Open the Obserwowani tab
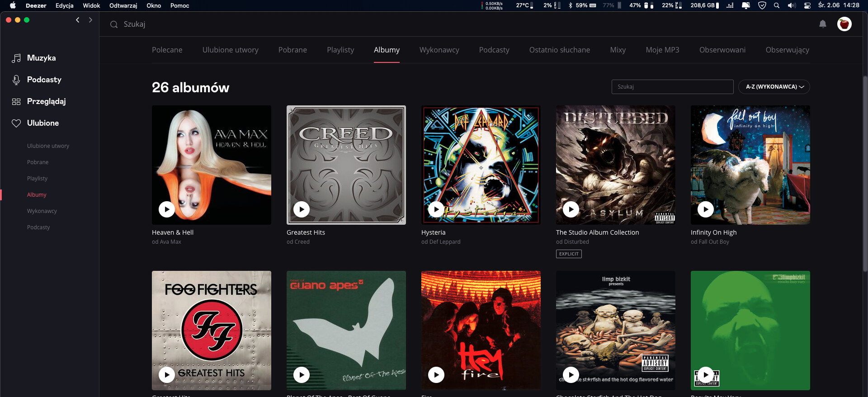This screenshot has height=397, width=868. point(722,50)
